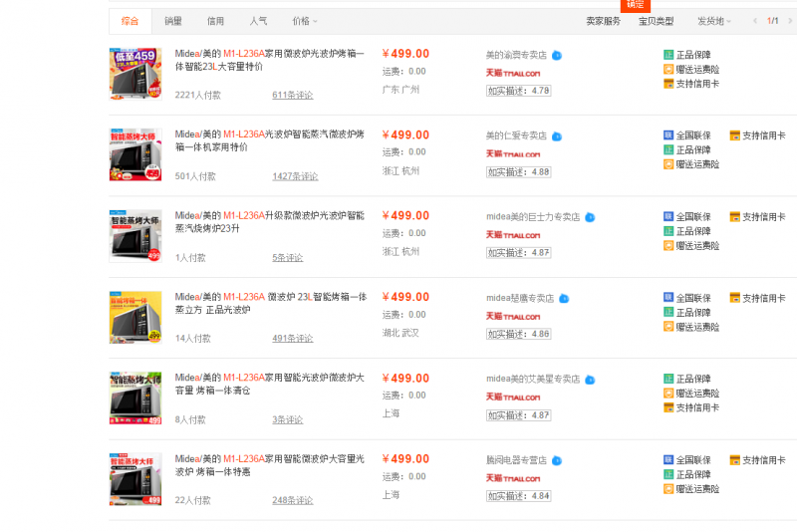
Task: Open the 美的渝澳专卖店 shop
Action: (x=516, y=55)
